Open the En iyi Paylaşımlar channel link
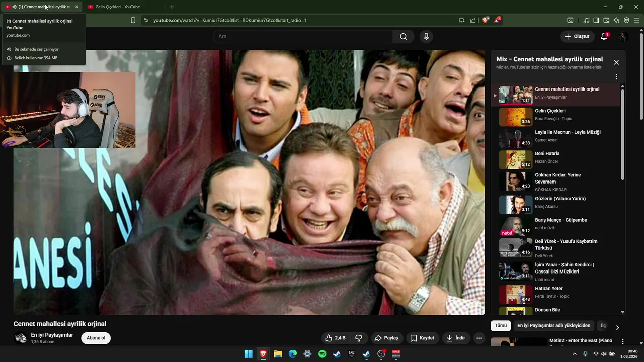The image size is (644, 362). pyautogui.click(x=52, y=335)
